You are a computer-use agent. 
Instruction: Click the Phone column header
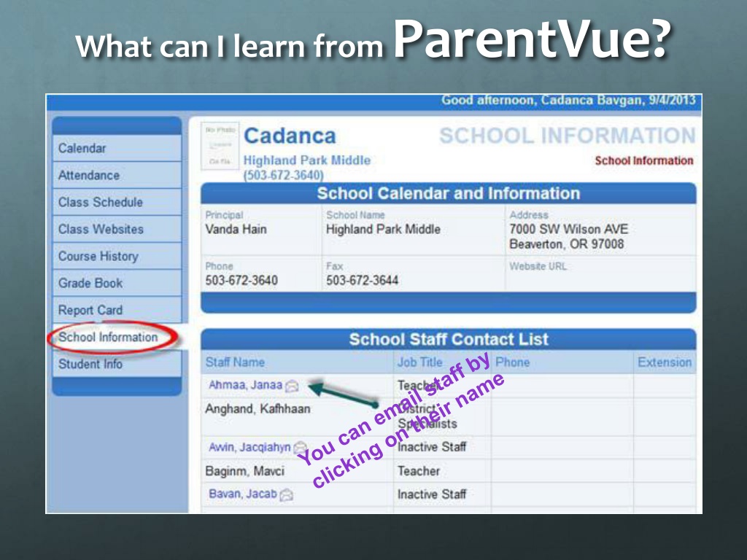[x=513, y=362]
